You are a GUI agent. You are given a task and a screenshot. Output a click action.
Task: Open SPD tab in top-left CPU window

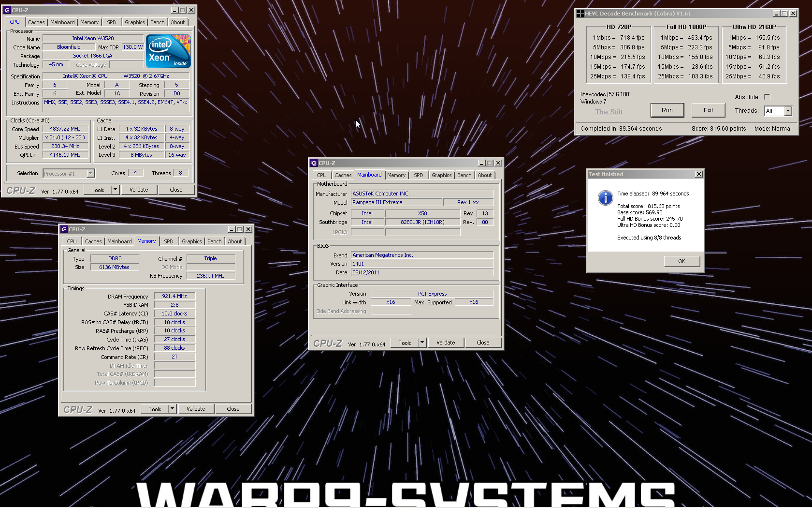click(x=112, y=22)
